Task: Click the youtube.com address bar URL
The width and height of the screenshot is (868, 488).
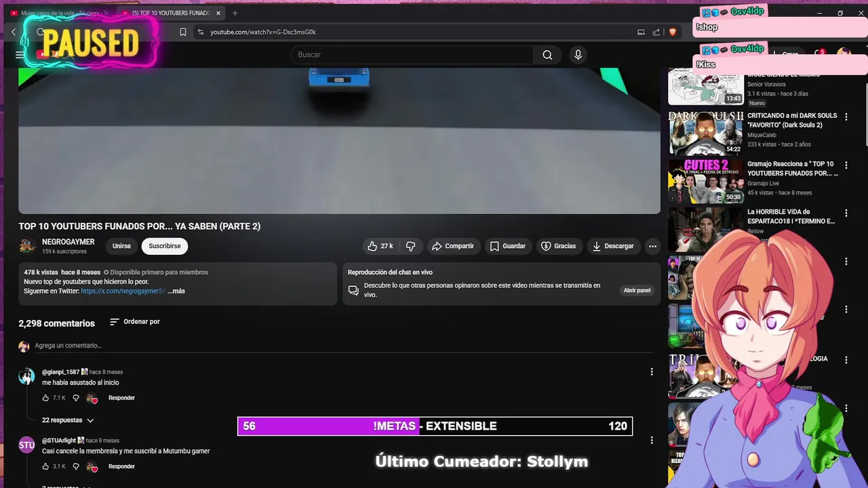Action: click(x=263, y=32)
